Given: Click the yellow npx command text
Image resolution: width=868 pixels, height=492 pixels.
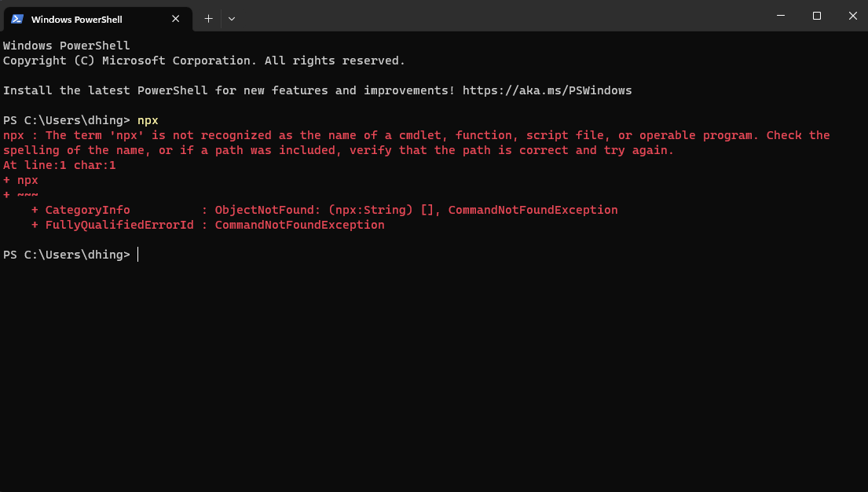Looking at the screenshot, I should 148,119.
